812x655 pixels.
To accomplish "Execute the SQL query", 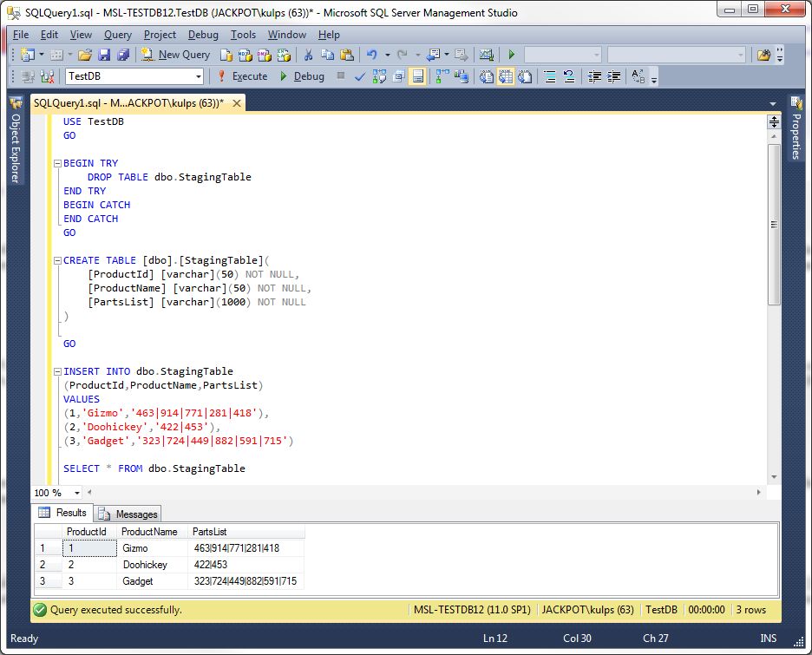I will click(x=242, y=76).
